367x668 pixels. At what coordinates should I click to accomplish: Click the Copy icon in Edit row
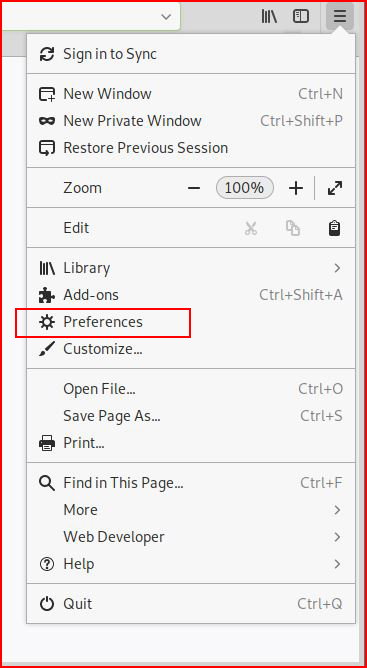[293, 228]
